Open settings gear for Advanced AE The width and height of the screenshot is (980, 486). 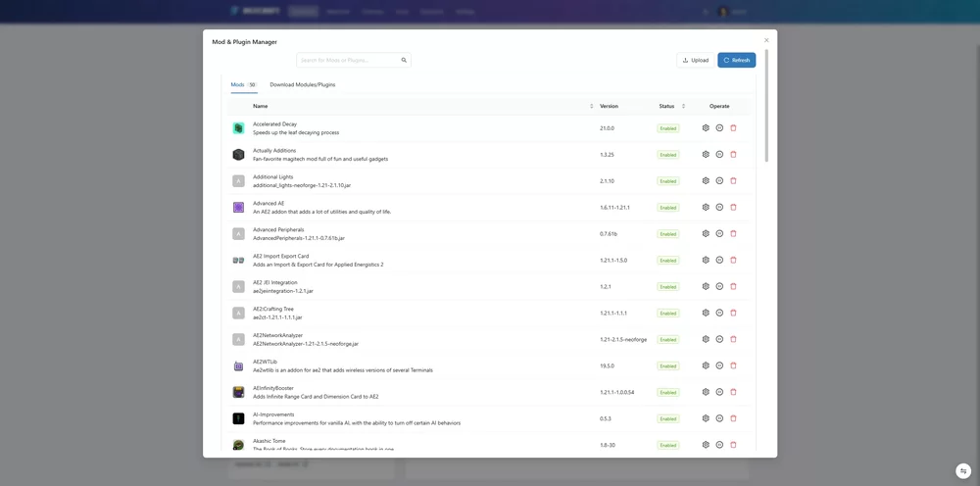click(x=706, y=207)
